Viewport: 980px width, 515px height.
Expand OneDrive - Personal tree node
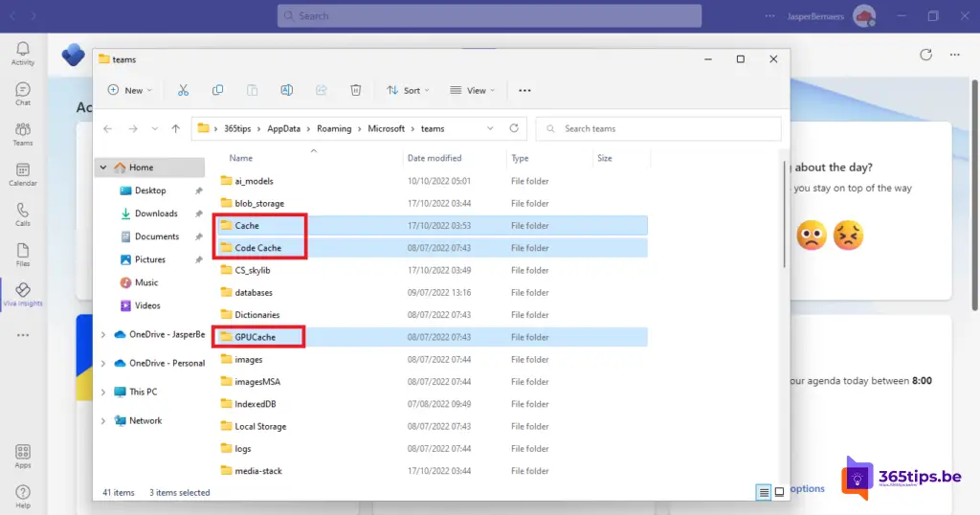click(x=103, y=364)
